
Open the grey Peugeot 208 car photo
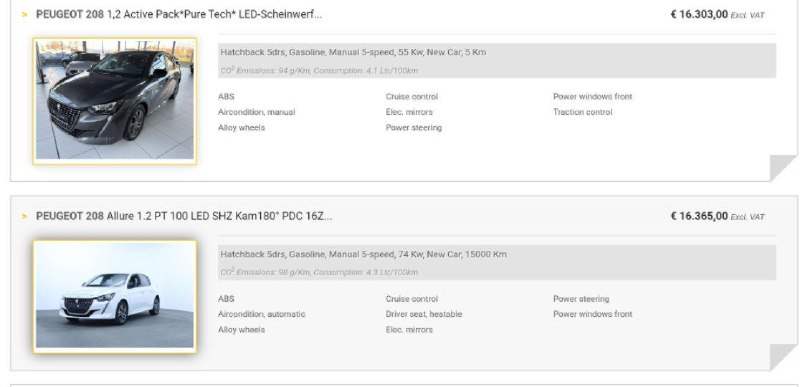(x=115, y=100)
